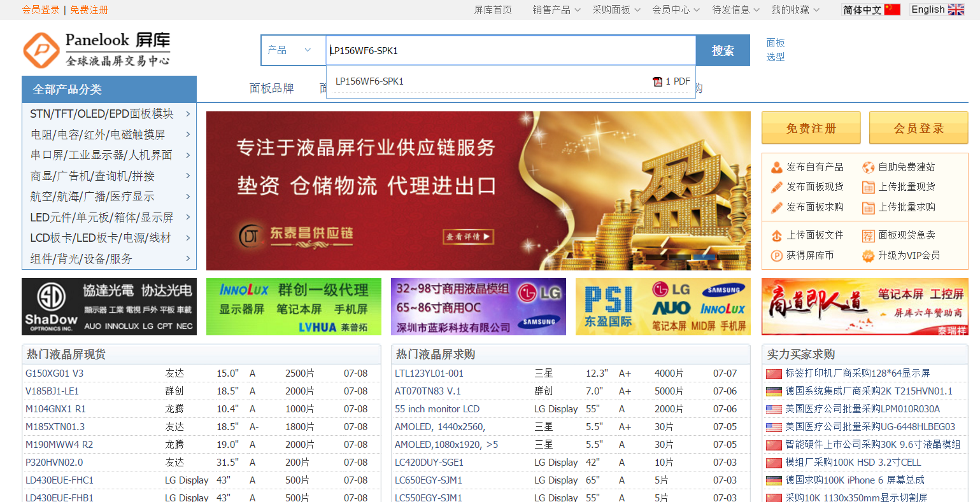Screen dimensions: 980x502
Task: Click 获得屏库币 coin icon
Action: coord(776,256)
